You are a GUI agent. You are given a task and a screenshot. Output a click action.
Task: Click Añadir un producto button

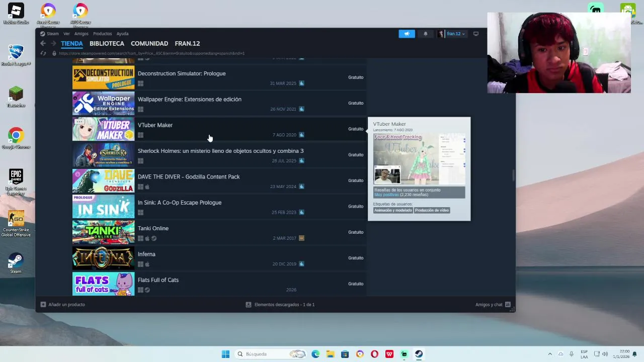click(62, 305)
